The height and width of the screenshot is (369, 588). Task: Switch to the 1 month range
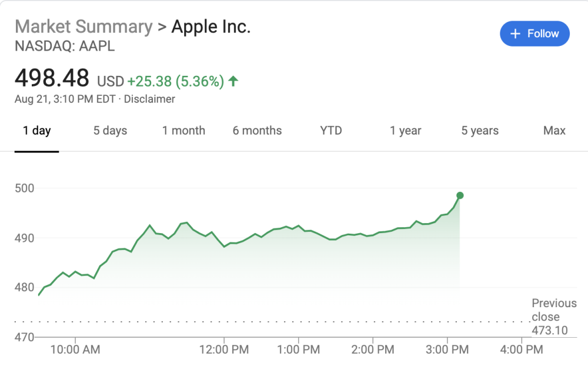[x=183, y=131]
